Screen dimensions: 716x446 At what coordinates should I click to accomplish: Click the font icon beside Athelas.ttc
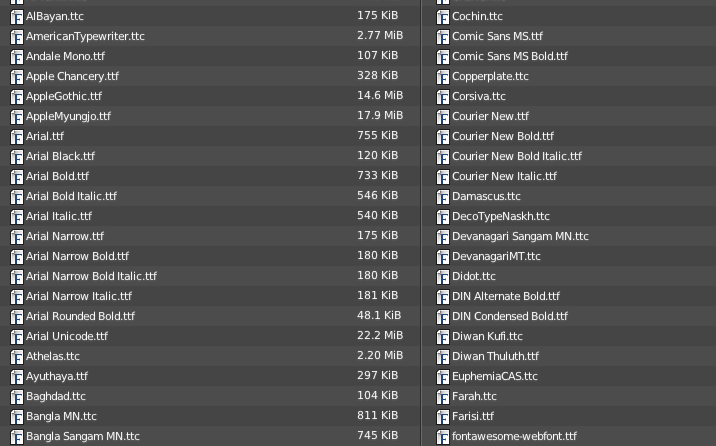pos(17,357)
